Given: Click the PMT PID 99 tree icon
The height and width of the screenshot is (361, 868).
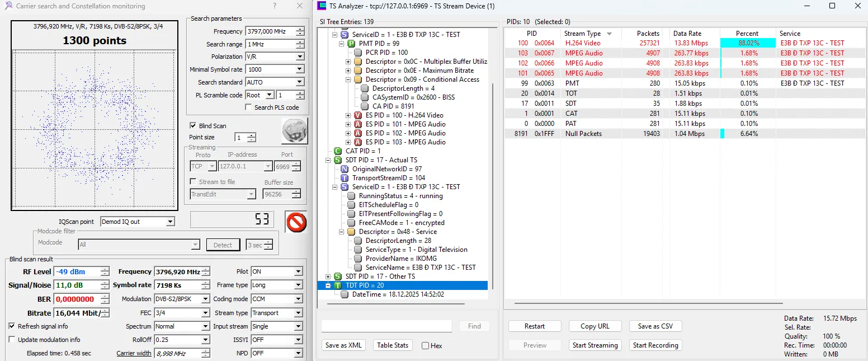Looking at the screenshot, I should point(351,44).
